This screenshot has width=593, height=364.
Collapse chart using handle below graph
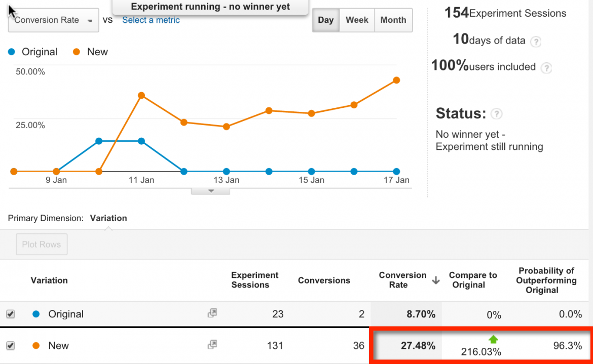point(211,191)
